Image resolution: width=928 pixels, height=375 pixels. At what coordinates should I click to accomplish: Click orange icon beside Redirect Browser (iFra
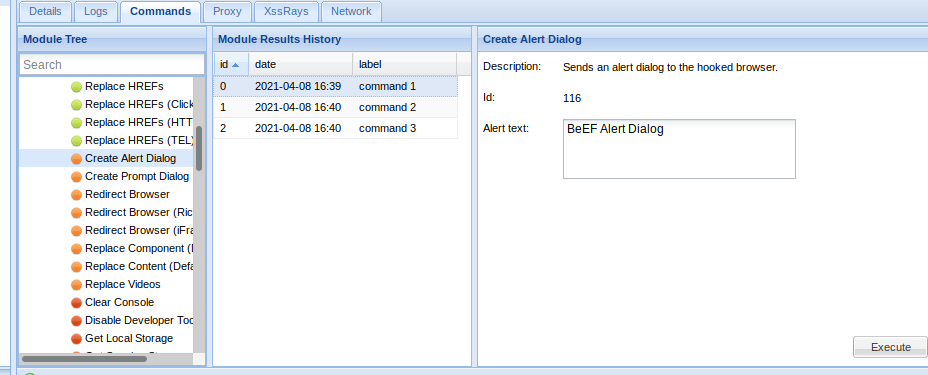(x=76, y=231)
